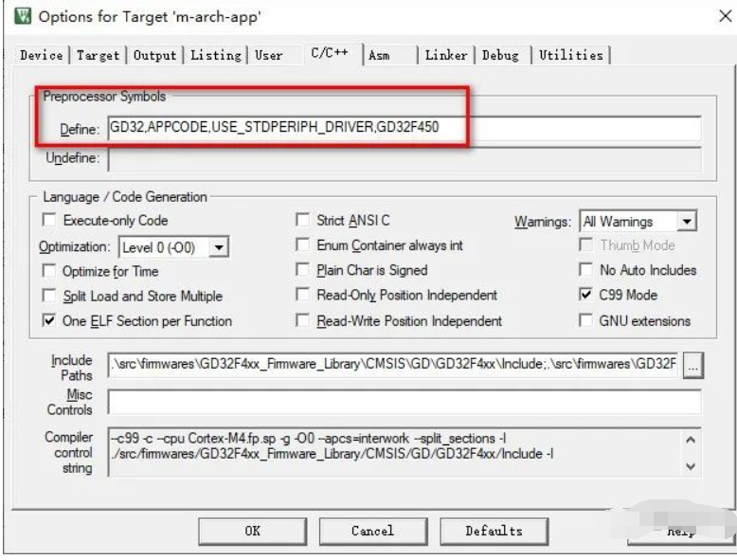Select the Device tab
Screen dimensions: 737x560
[42, 55]
